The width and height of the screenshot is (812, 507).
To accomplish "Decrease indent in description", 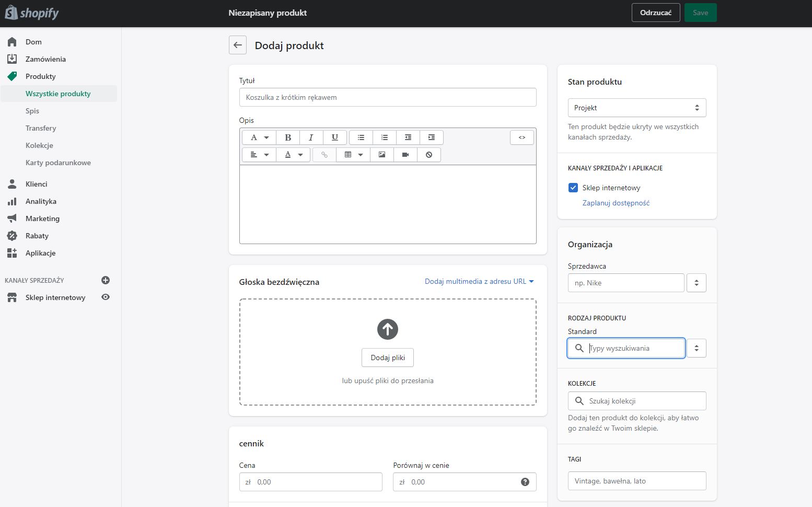I will [x=408, y=137].
